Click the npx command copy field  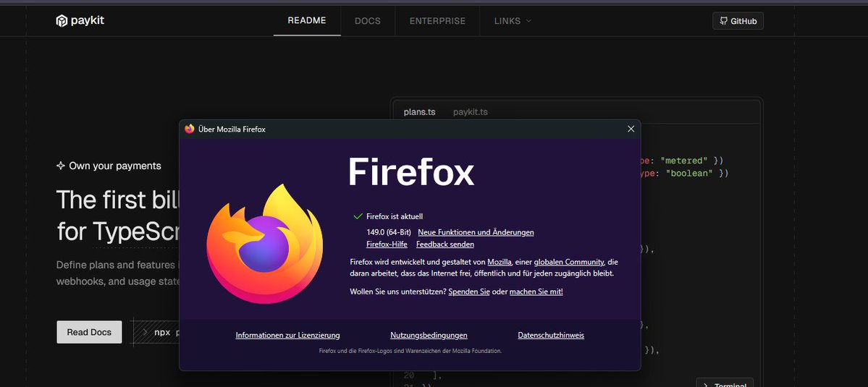[156, 332]
